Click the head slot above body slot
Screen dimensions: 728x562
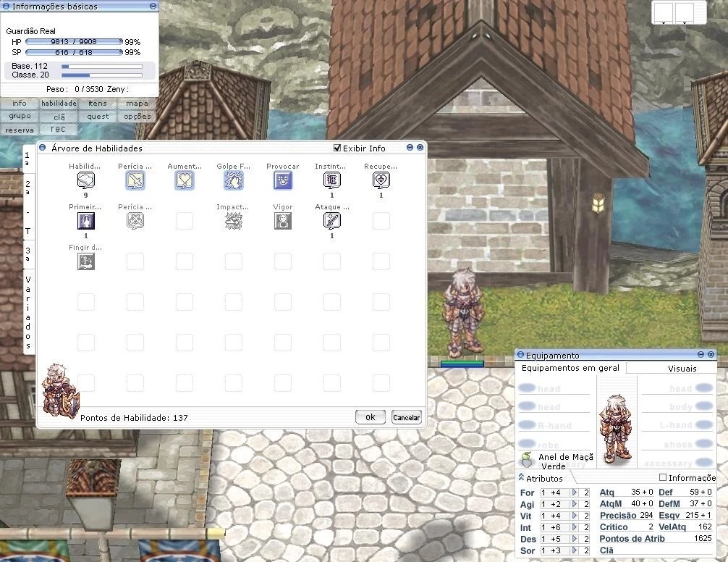pyautogui.click(x=678, y=388)
